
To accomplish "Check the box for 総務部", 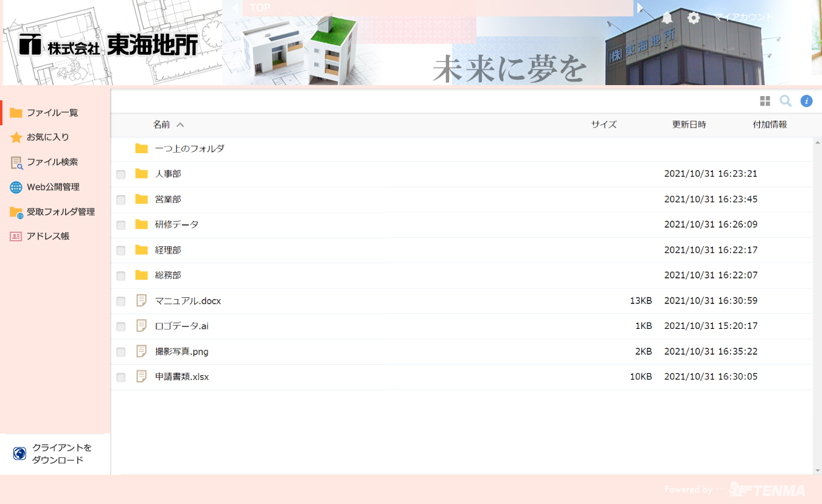I will [121, 276].
